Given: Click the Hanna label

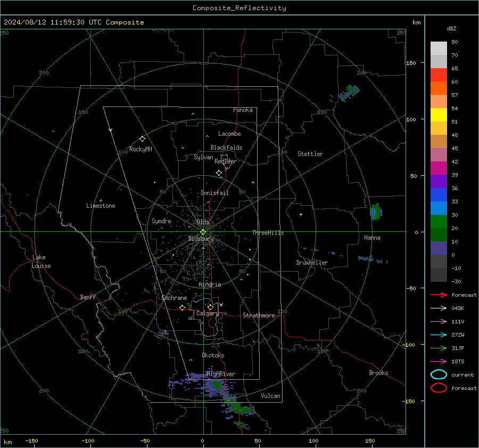Looking at the screenshot, I should pos(372,238).
